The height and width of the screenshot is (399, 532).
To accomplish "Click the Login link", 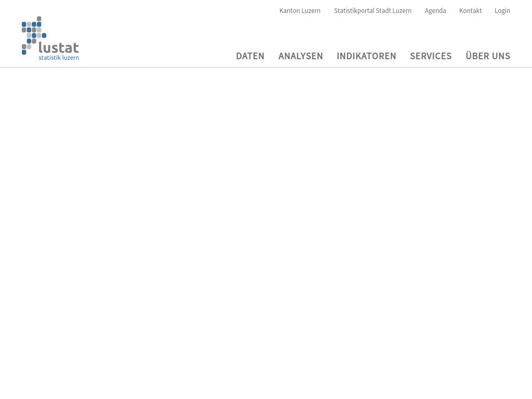I will [x=502, y=11].
